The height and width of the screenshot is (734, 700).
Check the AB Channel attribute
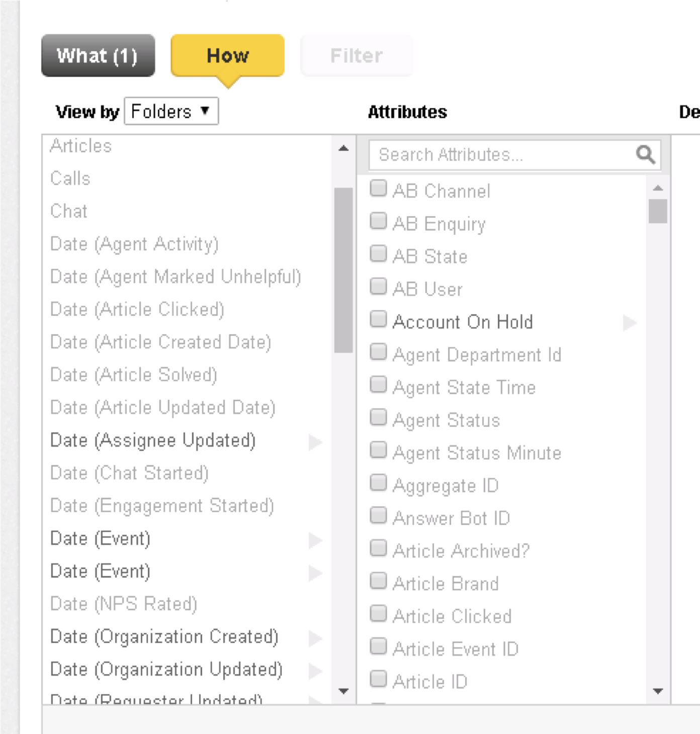pos(378,189)
